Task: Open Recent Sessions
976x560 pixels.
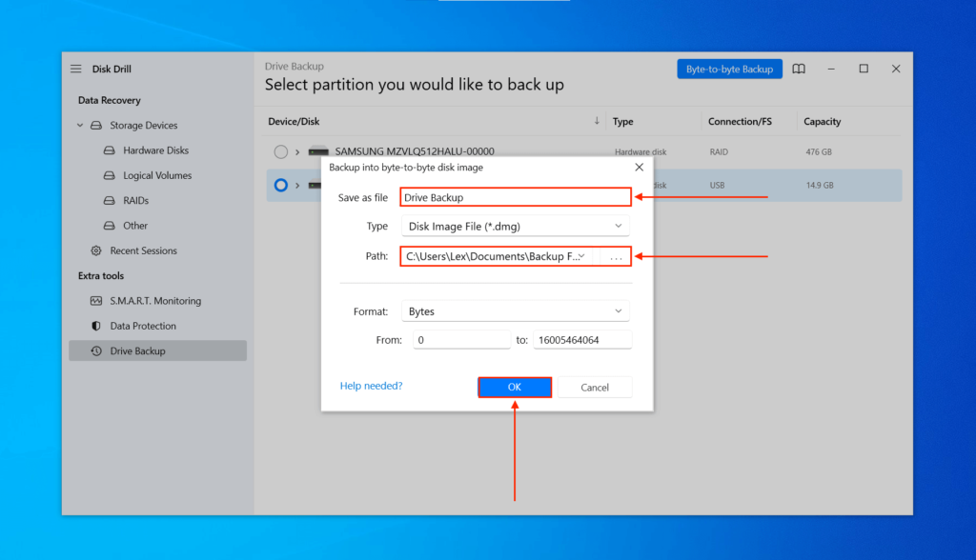Action: coord(141,250)
